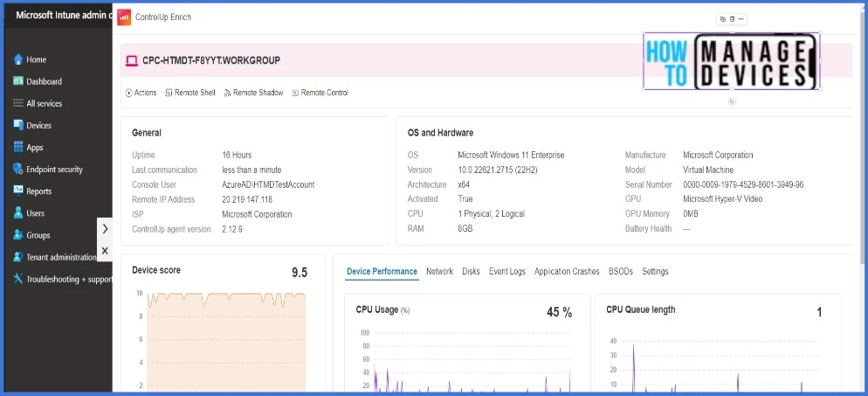This screenshot has height=396, width=868.
Task: Launch Remote Shell
Action: (190, 93)
